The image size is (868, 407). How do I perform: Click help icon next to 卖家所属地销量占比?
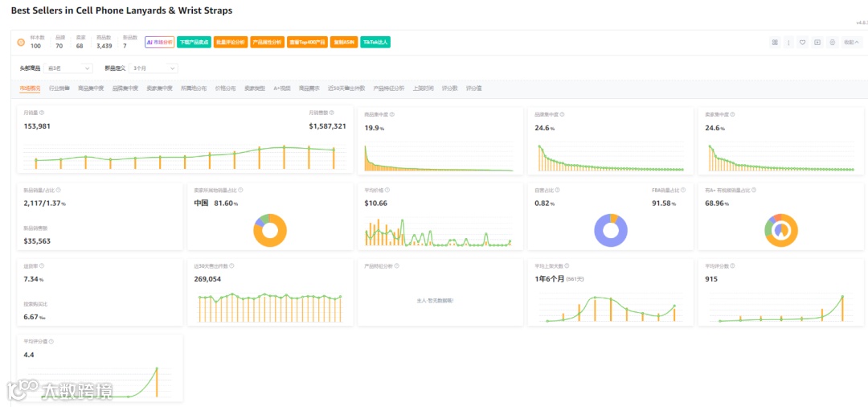pos(240,190)
